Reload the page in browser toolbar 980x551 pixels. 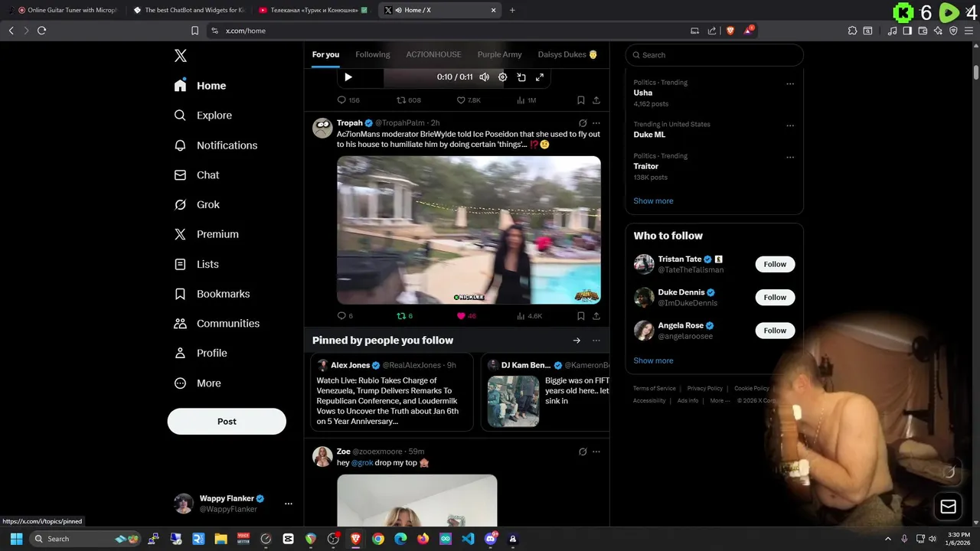click(42, 31)
